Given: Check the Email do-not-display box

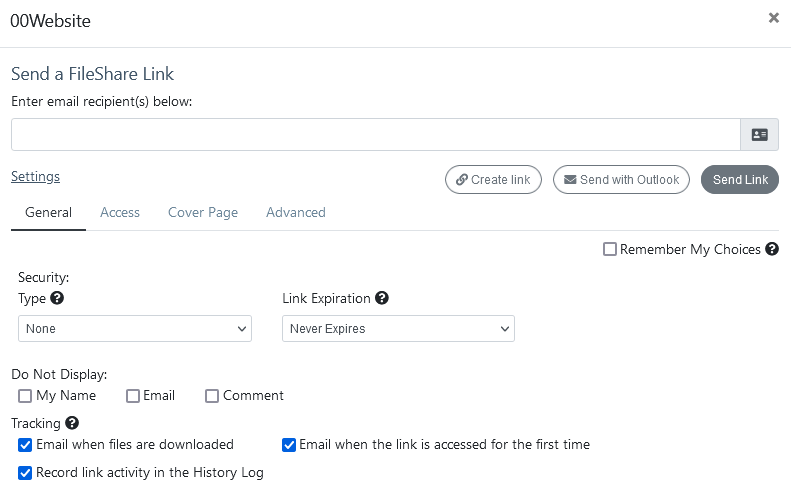Looking at the screenshot, I should 133,396.
